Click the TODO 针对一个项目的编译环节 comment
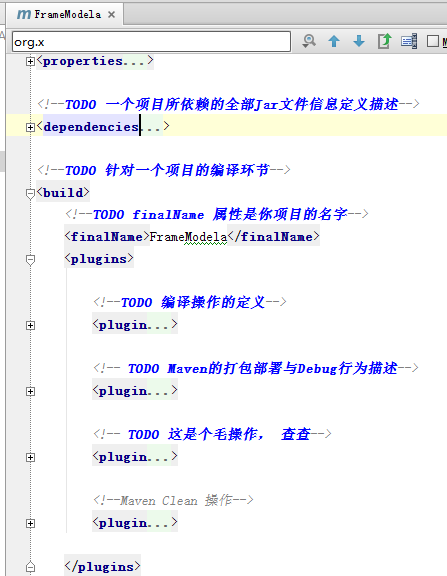Viewport: 447px width, 576px height. [x=164, y=170]
